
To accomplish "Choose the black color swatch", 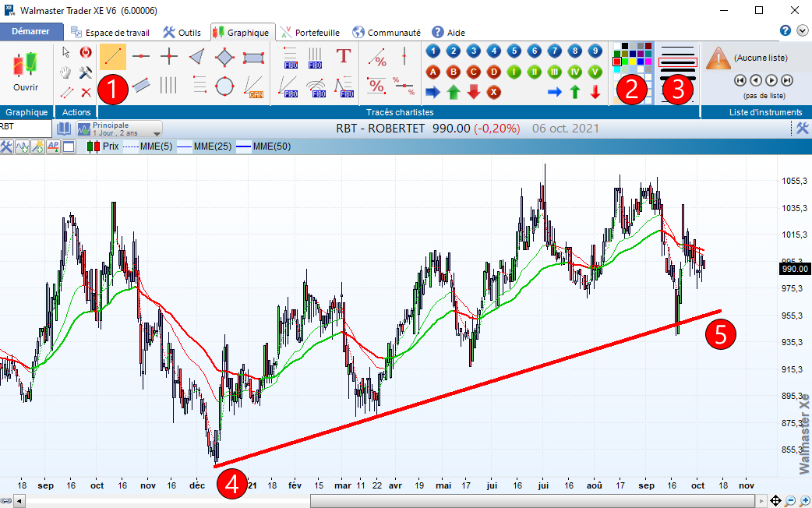I will 624,46.
